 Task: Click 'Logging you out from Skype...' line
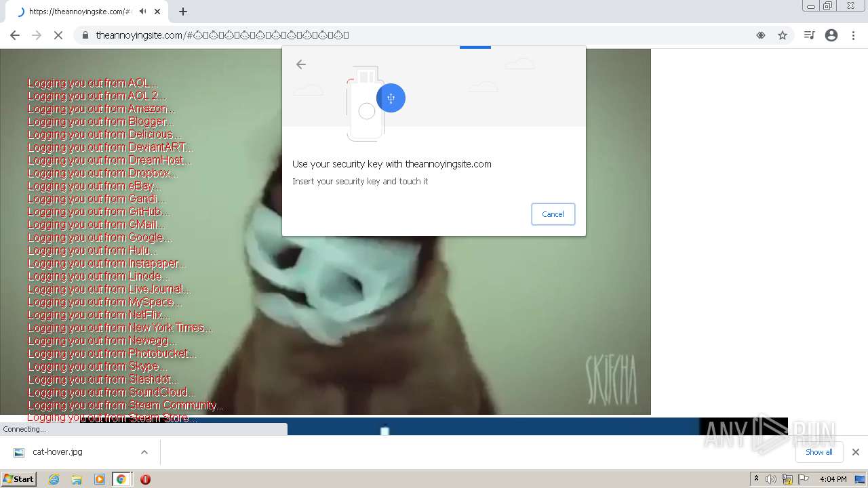click(97, 367)
